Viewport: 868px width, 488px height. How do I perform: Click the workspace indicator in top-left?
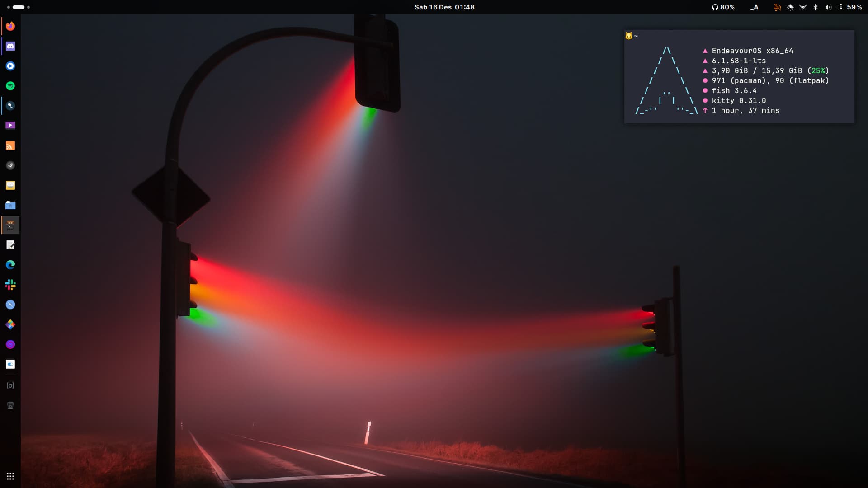[18, 7]
